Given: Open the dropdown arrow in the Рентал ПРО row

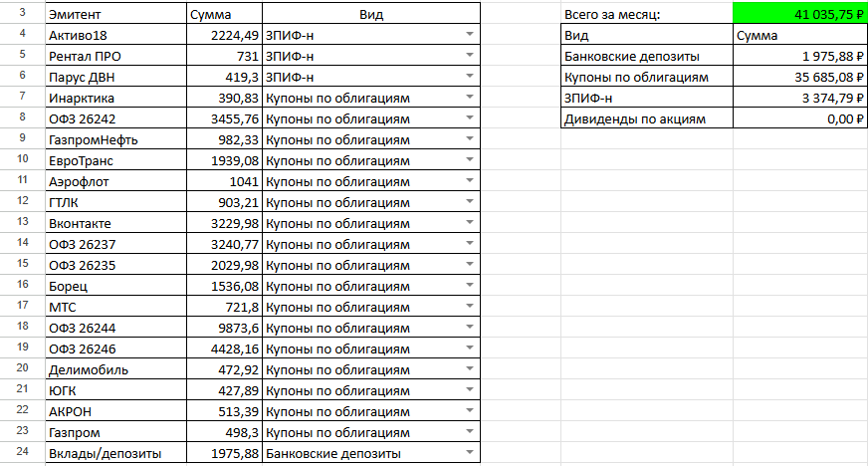Looking at the screenshot, I should (x=470, y=56).
